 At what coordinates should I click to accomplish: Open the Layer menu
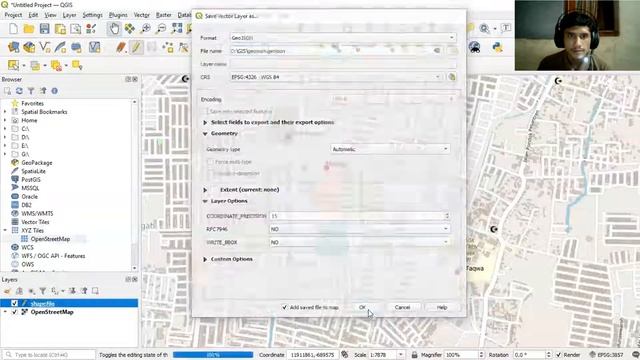(69, 15)
